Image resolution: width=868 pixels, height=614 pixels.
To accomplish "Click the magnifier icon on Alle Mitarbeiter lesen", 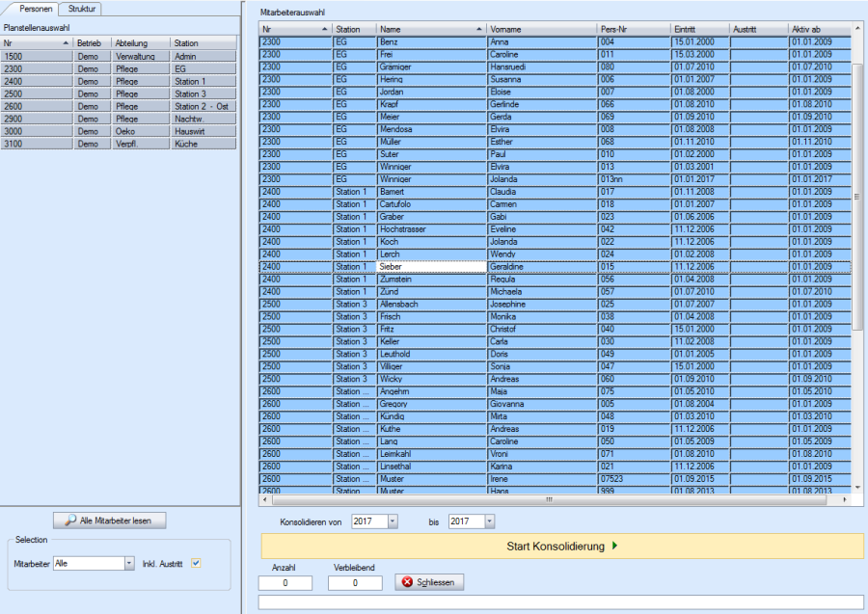I will (x=69, y=521).
